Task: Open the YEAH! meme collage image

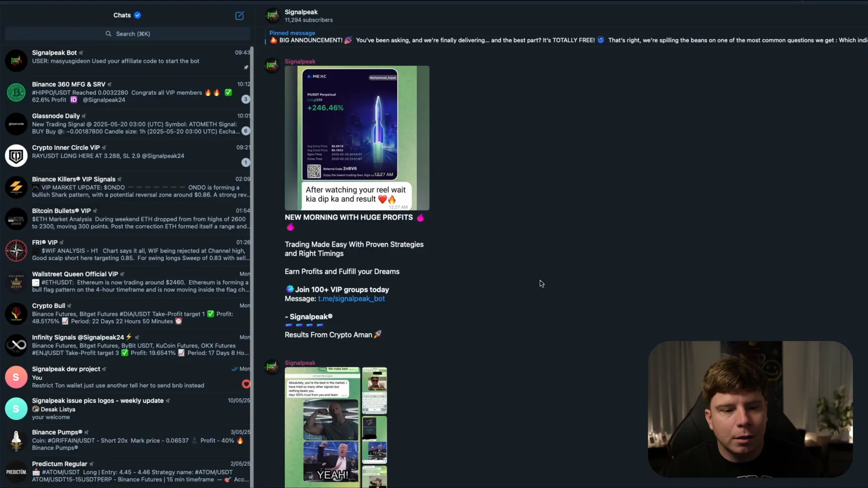Action: (322, 427)
